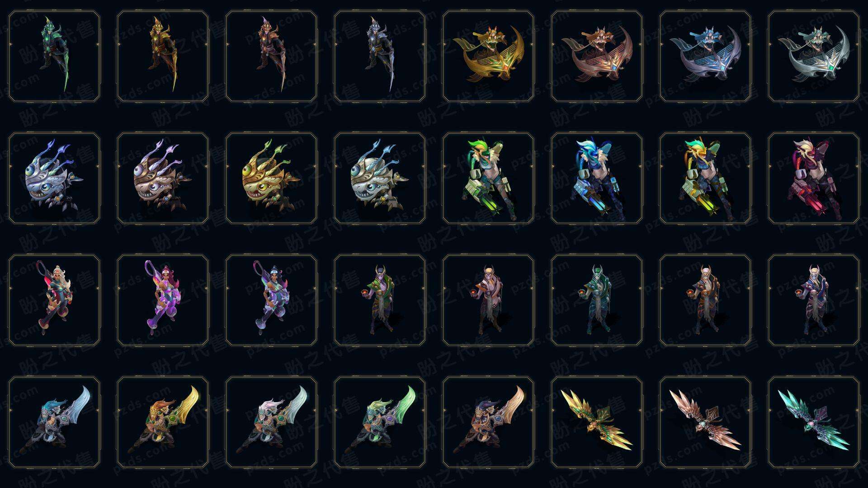Select the swordsman with golden yellow blade
This screenshot has height=488, width=868.
click(163, 422)
